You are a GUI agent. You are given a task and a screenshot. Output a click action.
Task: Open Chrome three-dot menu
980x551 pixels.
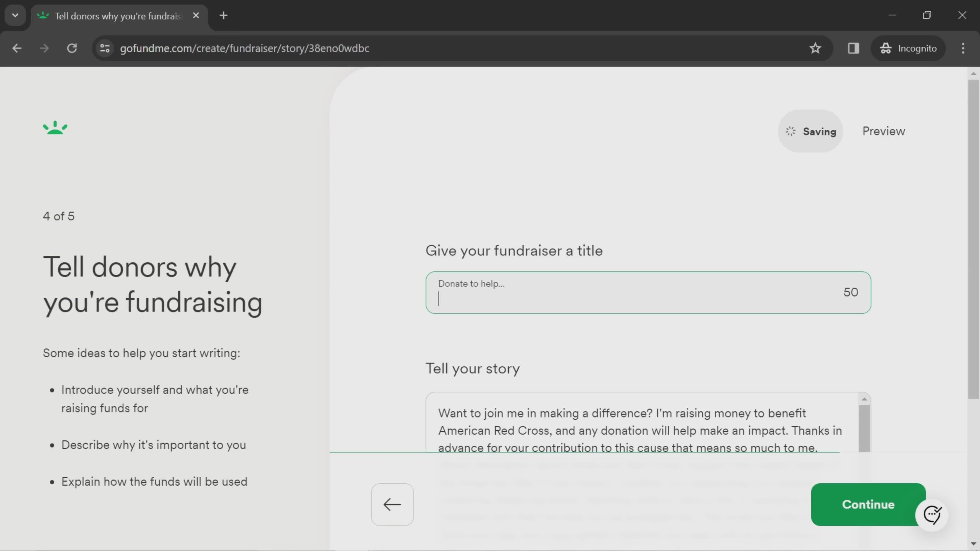click(963, 48)
